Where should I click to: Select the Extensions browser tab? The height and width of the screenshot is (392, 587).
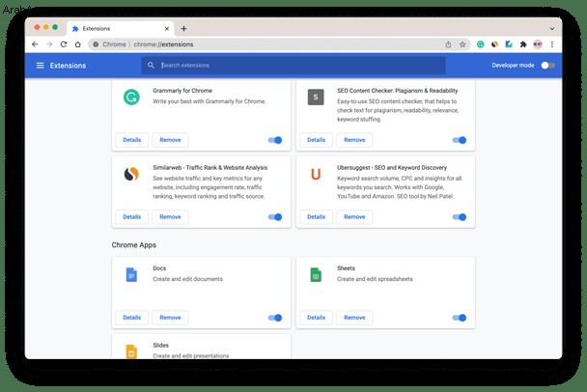point(119,28)
